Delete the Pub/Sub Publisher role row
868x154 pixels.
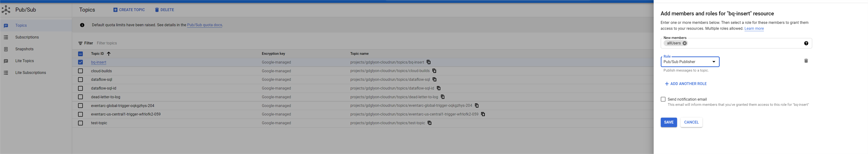coord(806,61)
